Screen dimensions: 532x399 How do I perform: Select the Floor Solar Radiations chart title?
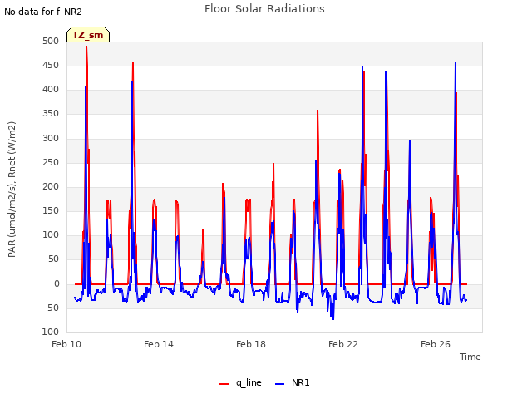click(x=264, y=9)
